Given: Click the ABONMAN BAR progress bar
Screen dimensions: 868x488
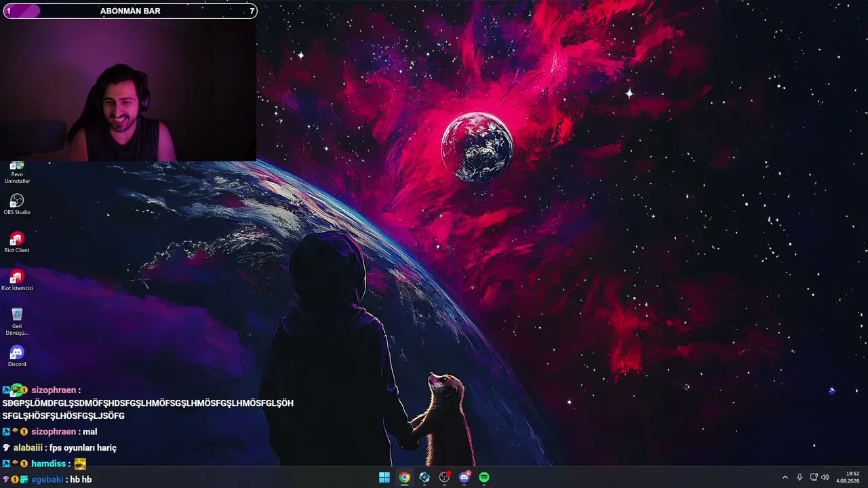Looking at the screenshot, I should point(130,11).
